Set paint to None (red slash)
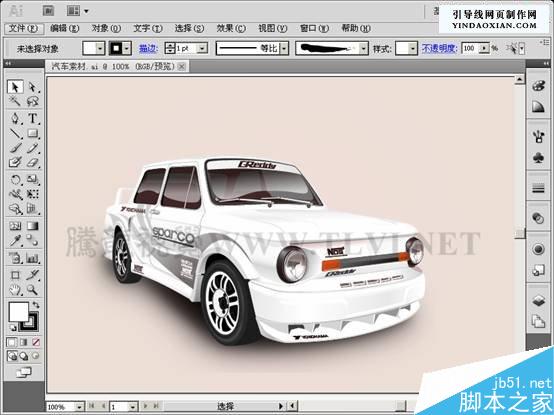This screenshot has width=554, height=415. 36,342
